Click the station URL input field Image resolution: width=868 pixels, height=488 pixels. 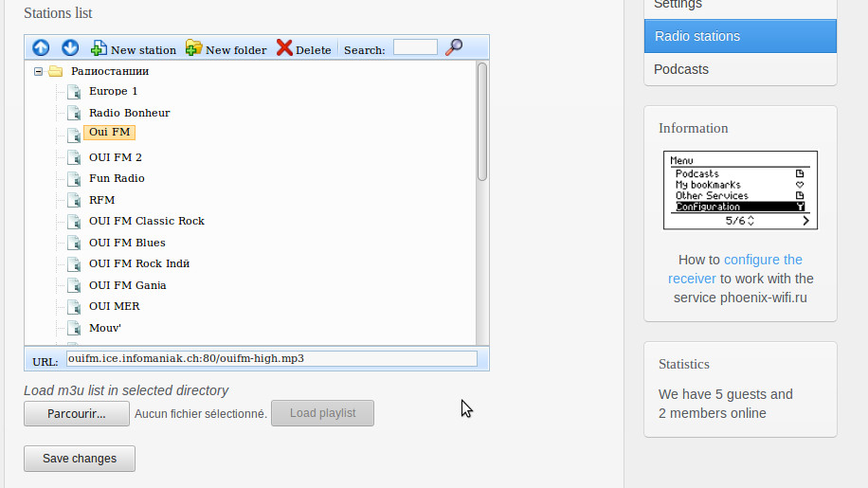coord(272,358)
